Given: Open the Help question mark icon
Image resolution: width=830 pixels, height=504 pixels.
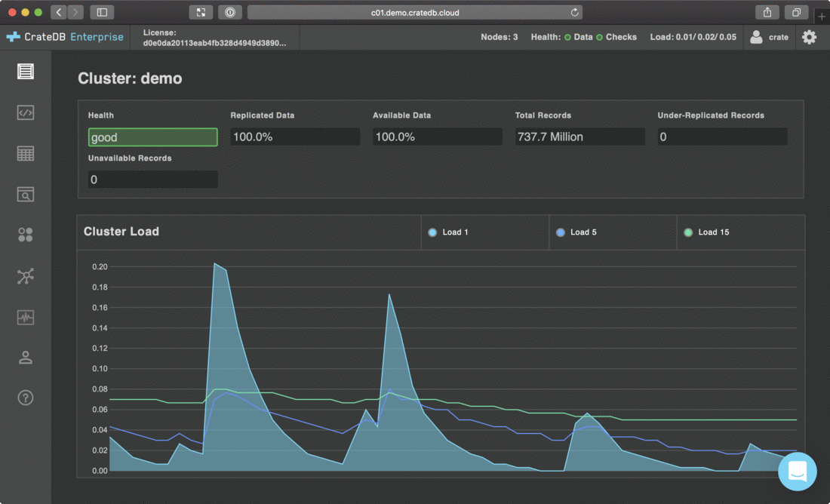Looking at the screenshot, I should point(26,398).
